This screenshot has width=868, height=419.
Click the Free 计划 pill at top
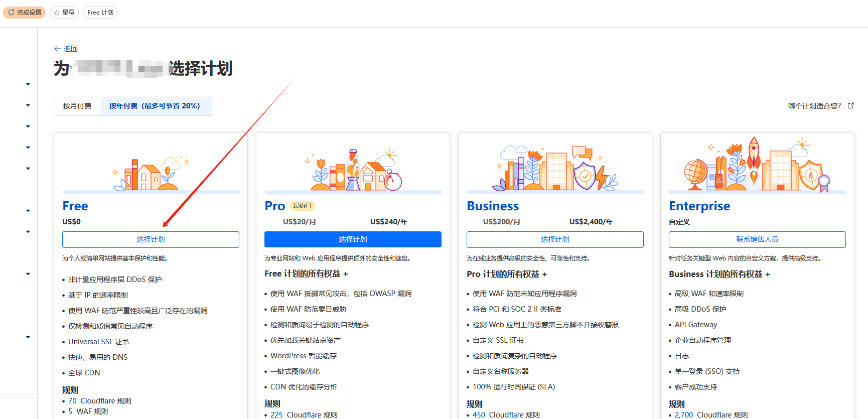[100, 13]
